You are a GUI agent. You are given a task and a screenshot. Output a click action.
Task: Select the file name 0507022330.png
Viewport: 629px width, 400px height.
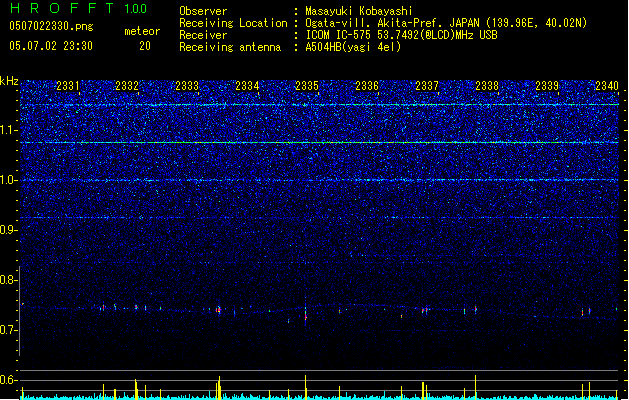[x=51, y=26]
